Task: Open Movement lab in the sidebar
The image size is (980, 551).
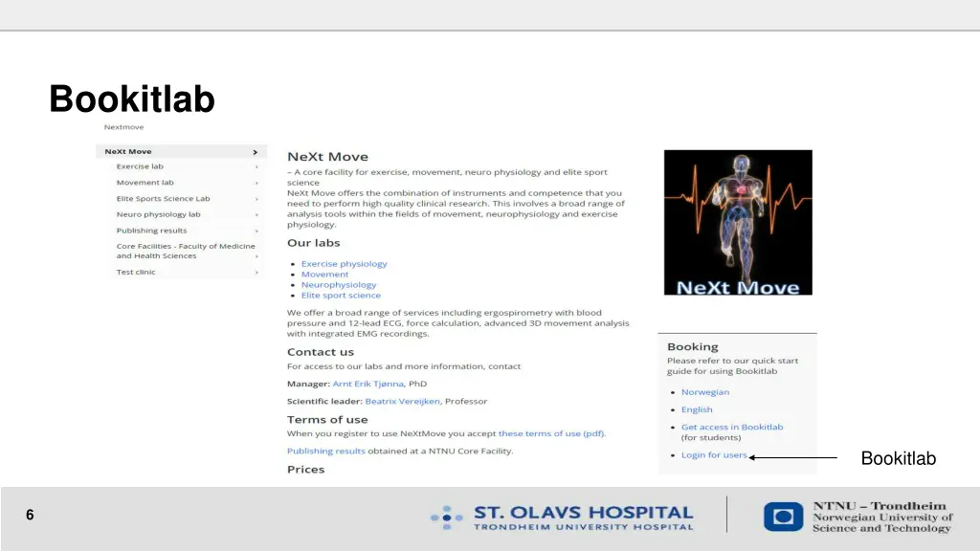Action: pyautogui.click(x=145, y=183)
